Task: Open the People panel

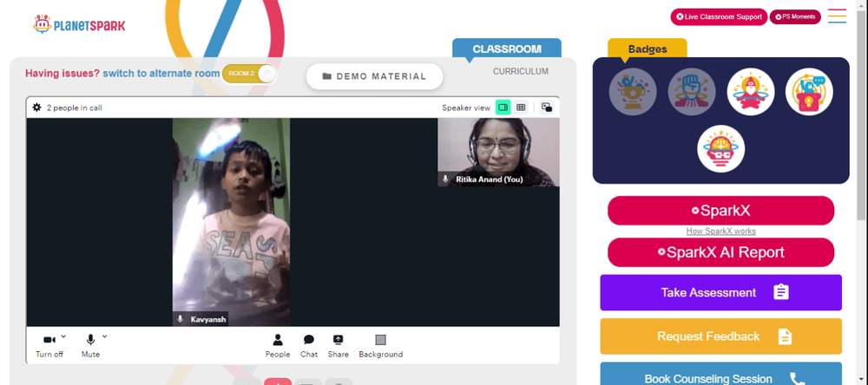Action: pos(278,346)
